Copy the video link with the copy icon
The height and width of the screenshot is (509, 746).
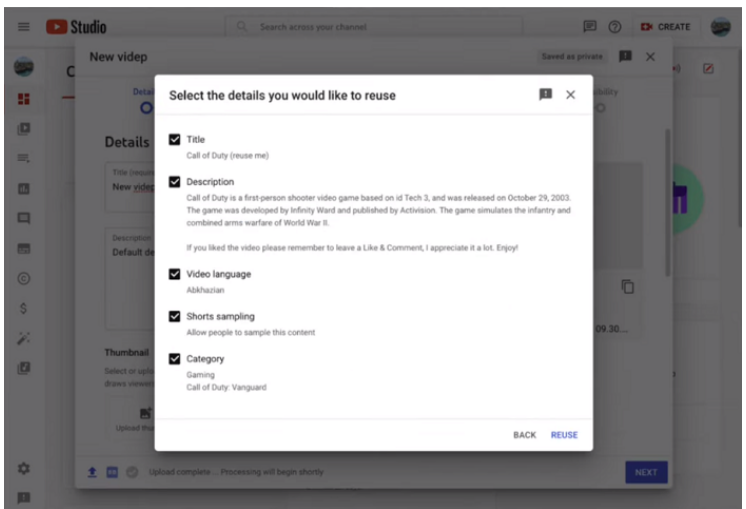pyautogui.click(x=628, y=287)
